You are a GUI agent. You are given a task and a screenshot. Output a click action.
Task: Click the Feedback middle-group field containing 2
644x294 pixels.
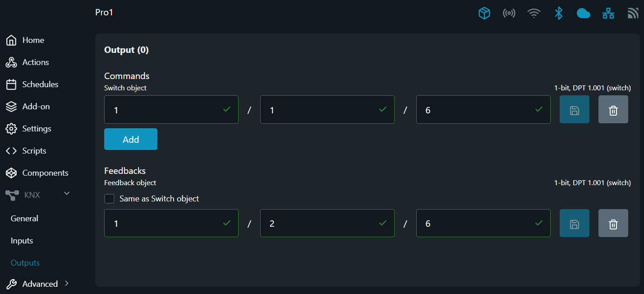322,223
